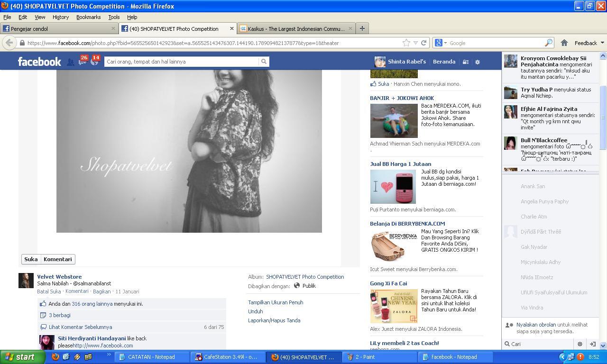The height and width of the screenshot is (364, 607).
Task: Open 2 - Paint from taskbar
Action: pyautogui.click(x=379, y=357)
